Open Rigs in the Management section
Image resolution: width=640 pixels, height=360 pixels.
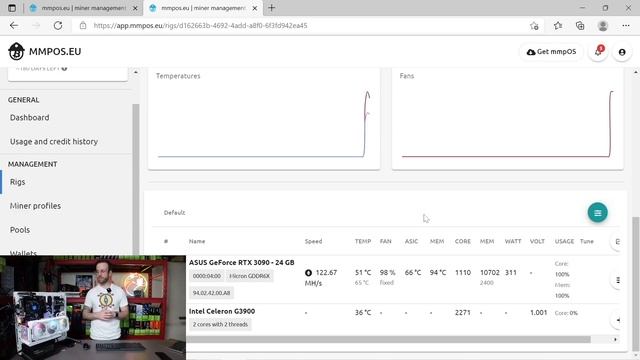pyautogui.click(x=18, y=182)
